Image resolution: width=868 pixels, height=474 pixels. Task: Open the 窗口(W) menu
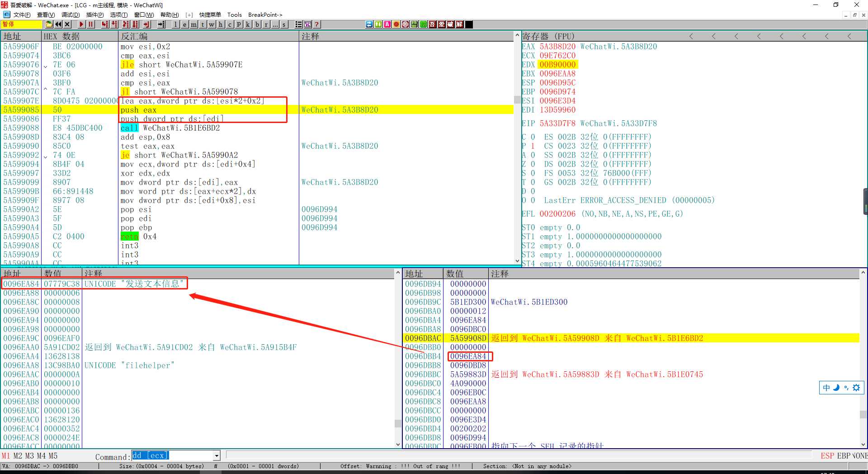pyautogui.click(x=144, y=15)
